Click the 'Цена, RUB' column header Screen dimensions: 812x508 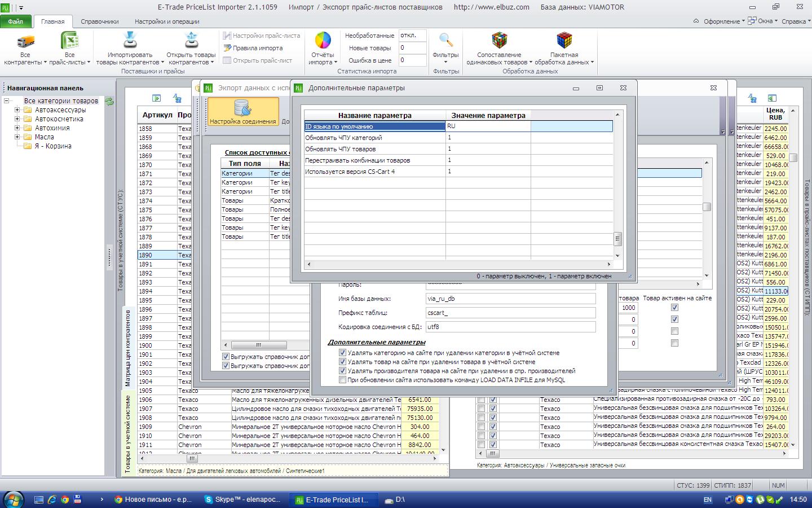(775, 113)
